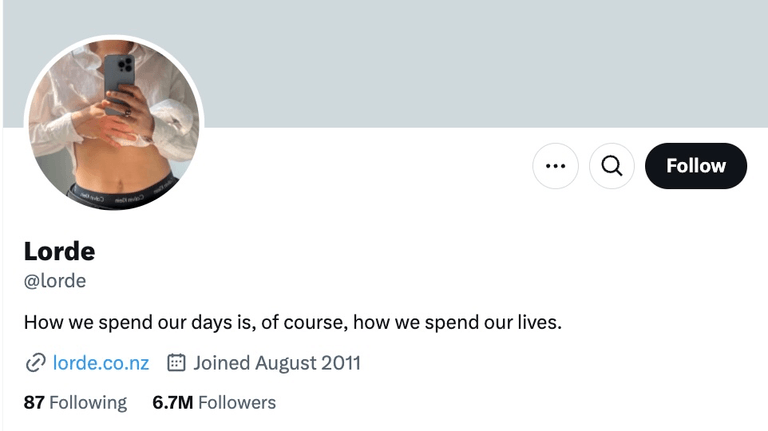Screen dimensions: 768x431
Task: Visit the lorde.co.nz website link
Action: pos(101,363)
